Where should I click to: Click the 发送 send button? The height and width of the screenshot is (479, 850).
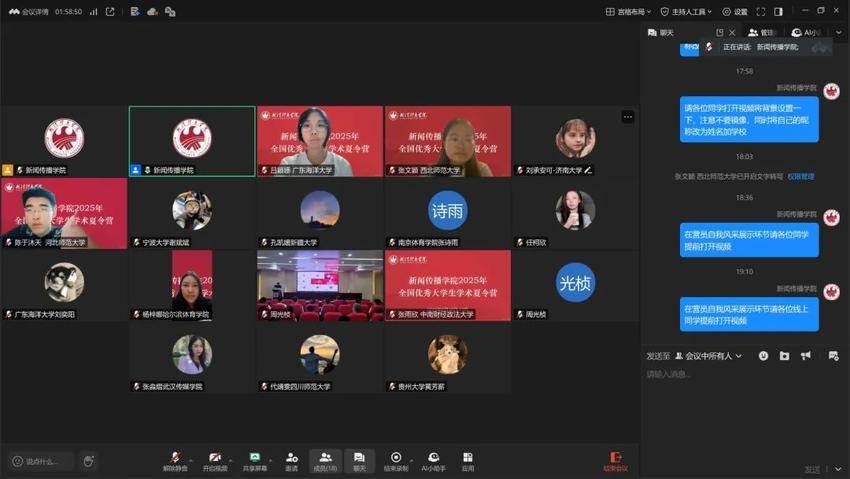[x=812, y=469]
